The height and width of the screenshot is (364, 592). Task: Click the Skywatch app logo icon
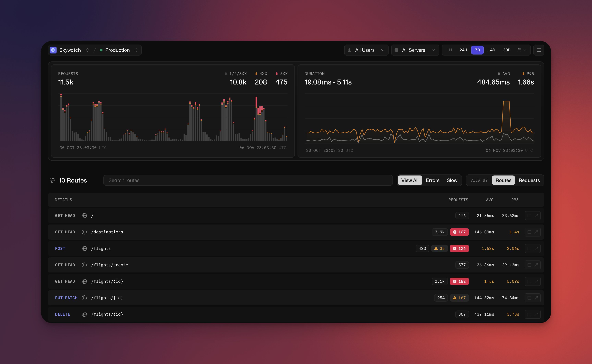coord(53,50)
